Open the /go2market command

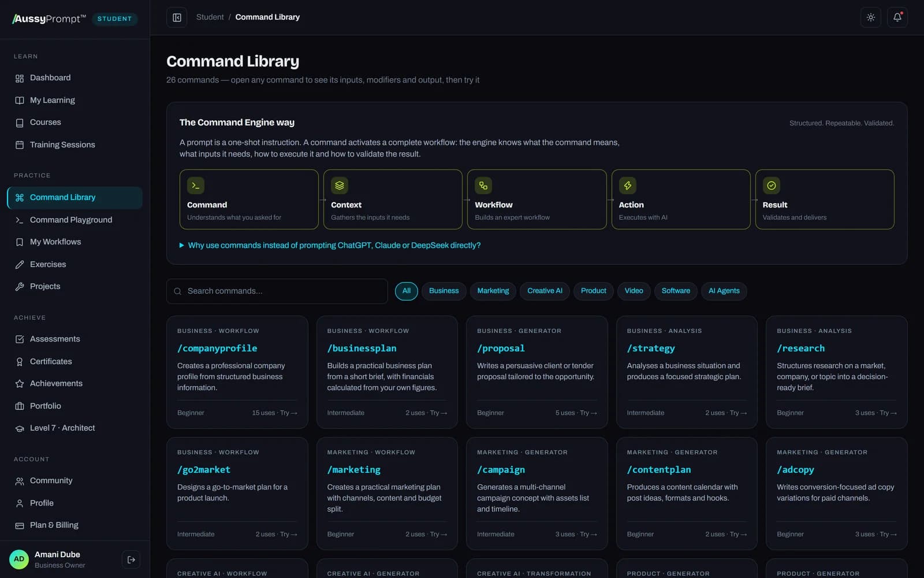coord(237,494)
